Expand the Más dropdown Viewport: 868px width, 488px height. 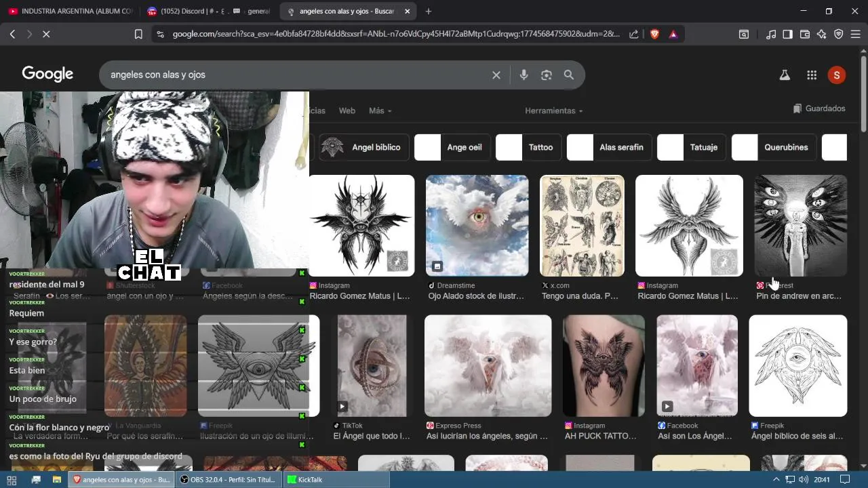pos(380,110)
